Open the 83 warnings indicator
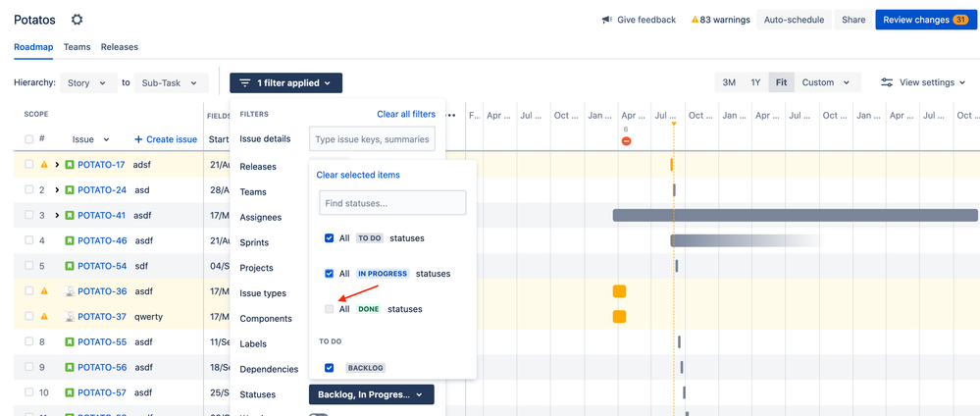 [720, 20]
